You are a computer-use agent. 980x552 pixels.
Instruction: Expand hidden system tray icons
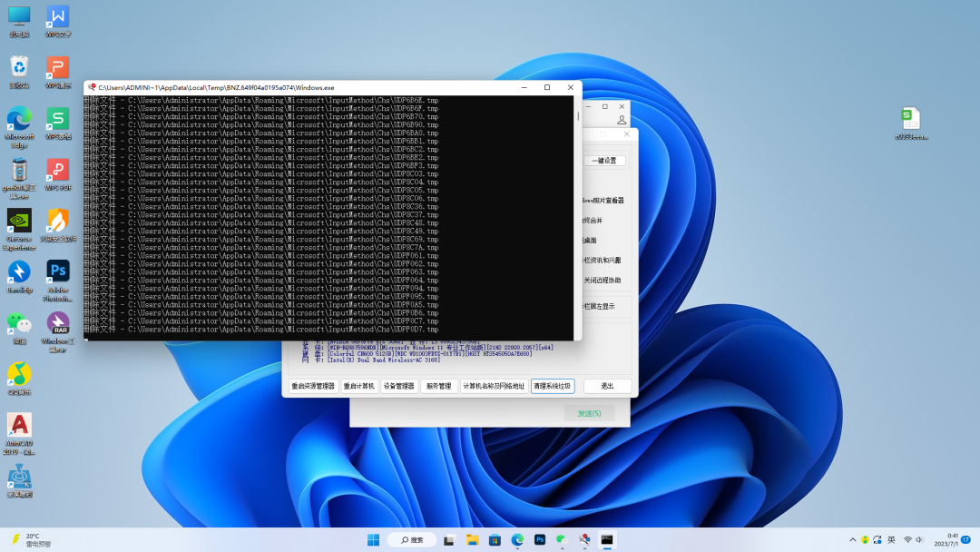click(x=854, y=537)
